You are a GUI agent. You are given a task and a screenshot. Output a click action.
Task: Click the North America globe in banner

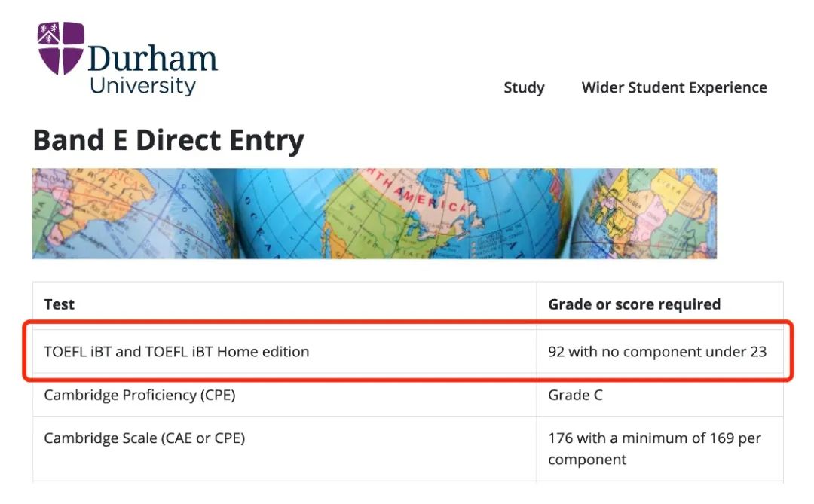click(x=399, y=213)
